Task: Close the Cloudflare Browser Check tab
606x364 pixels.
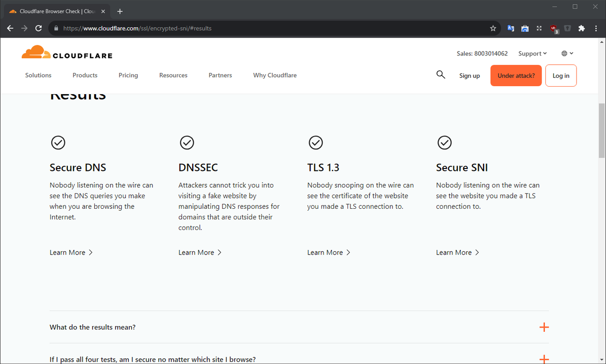Action: click(x=103, y=11)
